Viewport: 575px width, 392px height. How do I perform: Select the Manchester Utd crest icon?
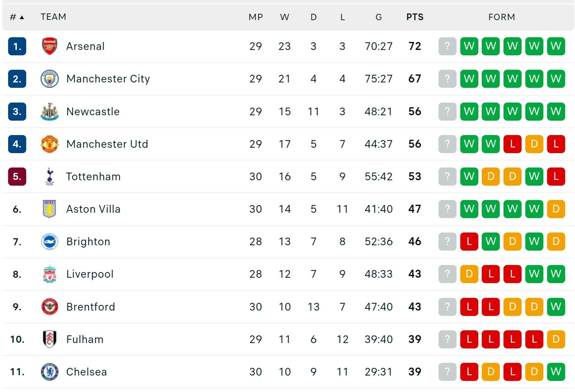(x=50, y=144)
